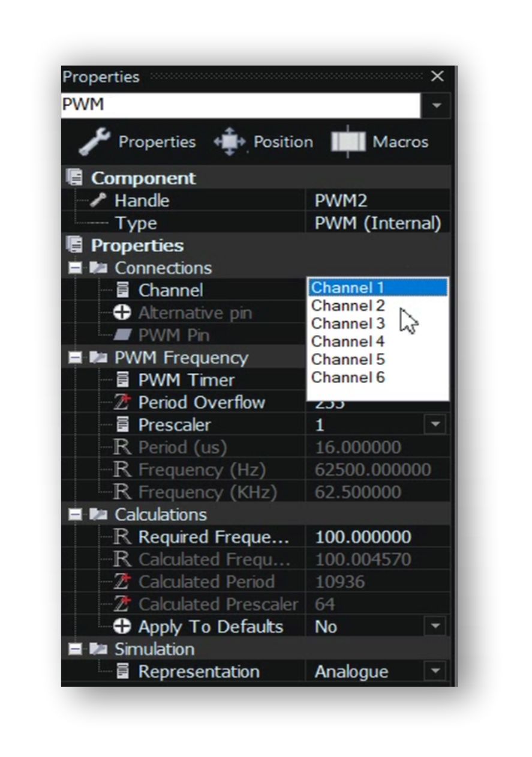Open the Prescaler dropdown arrow

tap(436, 425)
